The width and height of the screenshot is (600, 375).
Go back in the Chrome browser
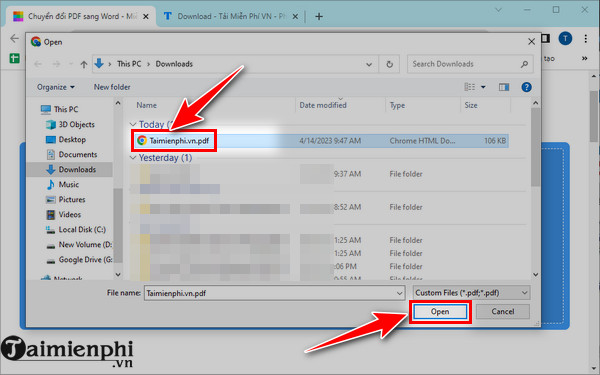pos(14,38)
